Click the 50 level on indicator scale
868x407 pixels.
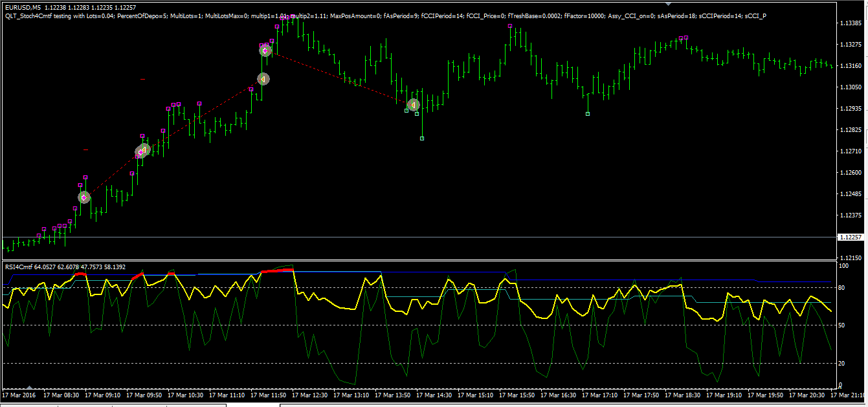(x=842, y=325)
